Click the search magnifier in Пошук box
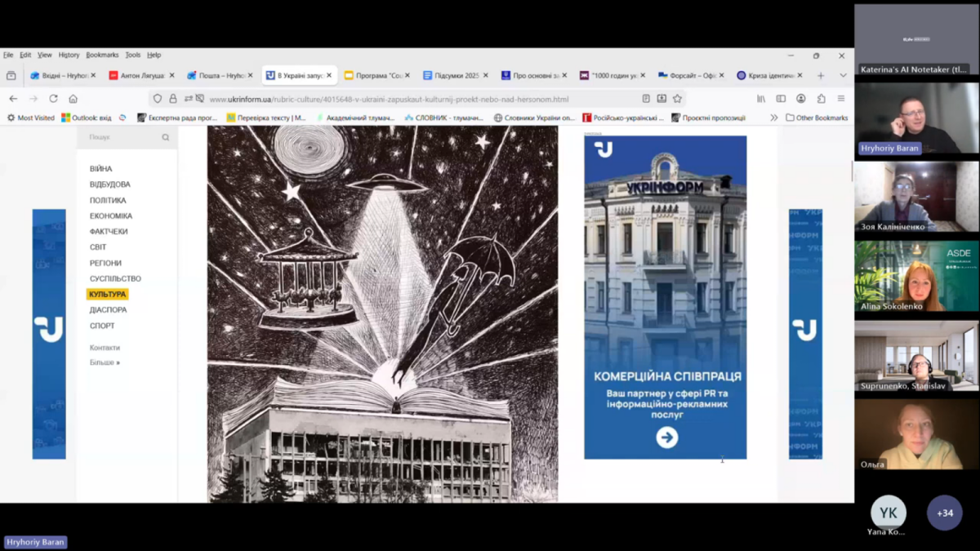980x551 pixels. [166, 138]
